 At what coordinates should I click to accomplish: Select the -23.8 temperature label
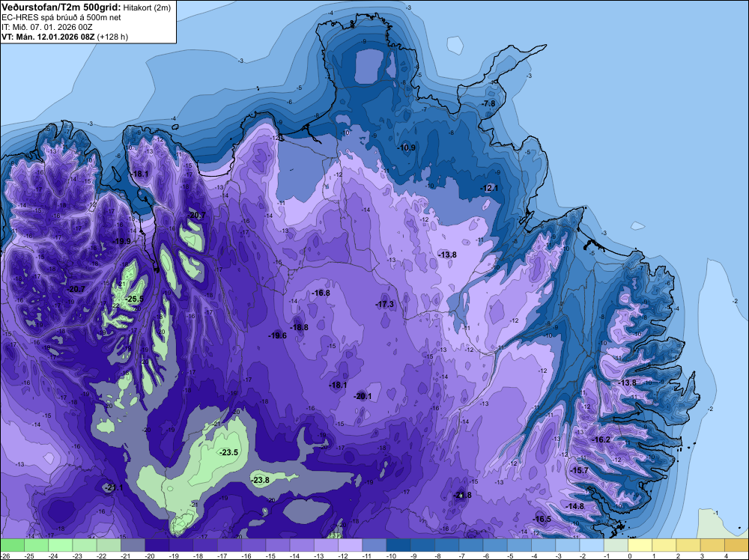coord(260,481)
